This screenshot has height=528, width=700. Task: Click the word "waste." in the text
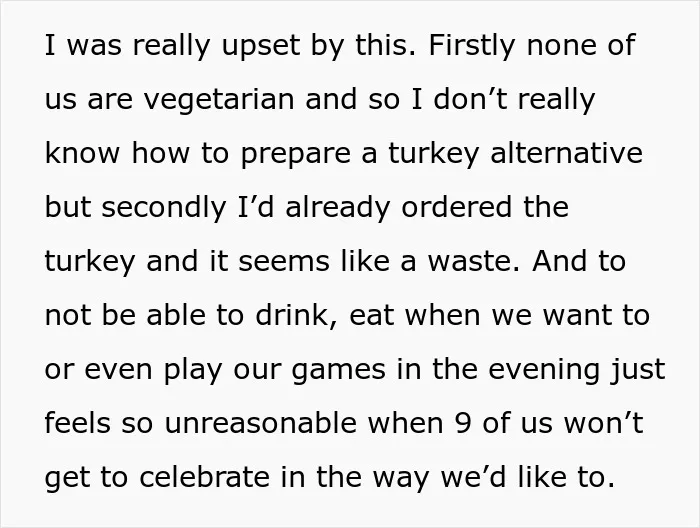[x=474, y=262]
